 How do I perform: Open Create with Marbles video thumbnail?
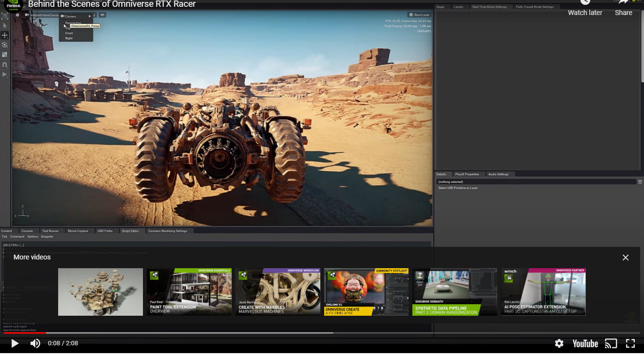278,292
